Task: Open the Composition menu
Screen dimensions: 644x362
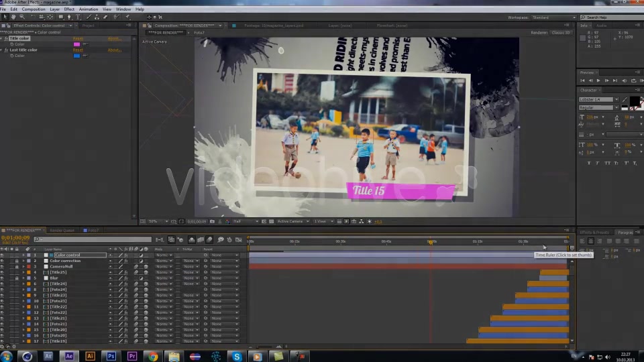Action: click(x=34, y=9)
